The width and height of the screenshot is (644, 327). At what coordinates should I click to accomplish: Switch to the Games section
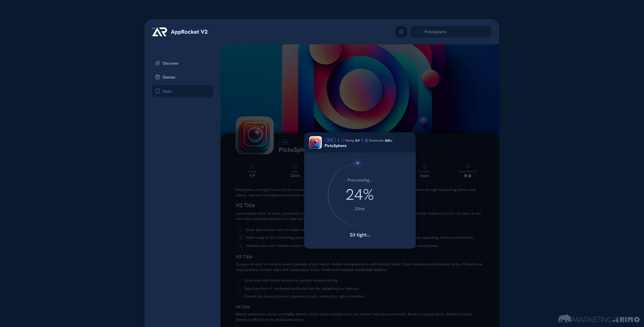(x=169, y=77)
